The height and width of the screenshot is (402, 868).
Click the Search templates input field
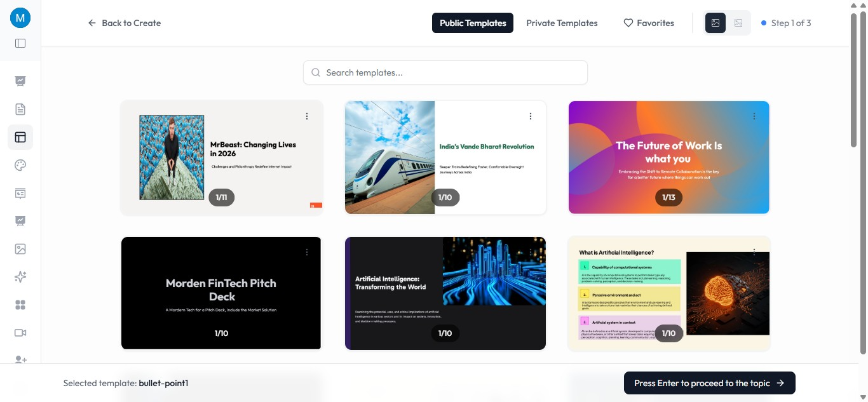445,72
